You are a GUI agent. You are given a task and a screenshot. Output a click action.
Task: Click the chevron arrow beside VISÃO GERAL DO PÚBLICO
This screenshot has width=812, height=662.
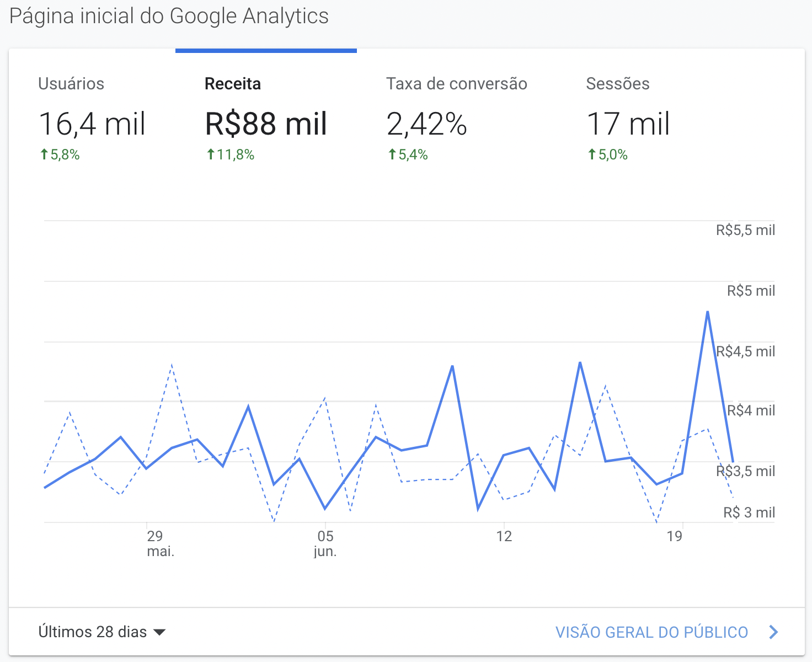pos(773,632)
